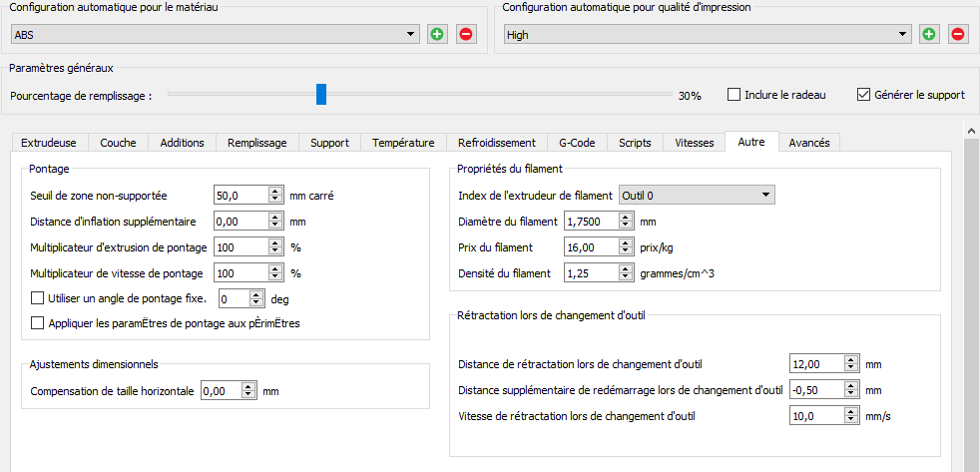Click green add button for material configuration
The width and height of the screenshot is (980, 472).
[437, 34]
